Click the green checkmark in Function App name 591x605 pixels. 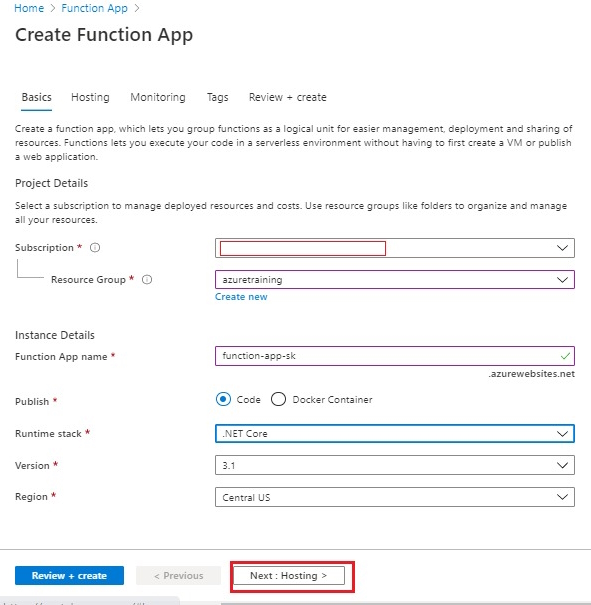(x=565, y=356)
